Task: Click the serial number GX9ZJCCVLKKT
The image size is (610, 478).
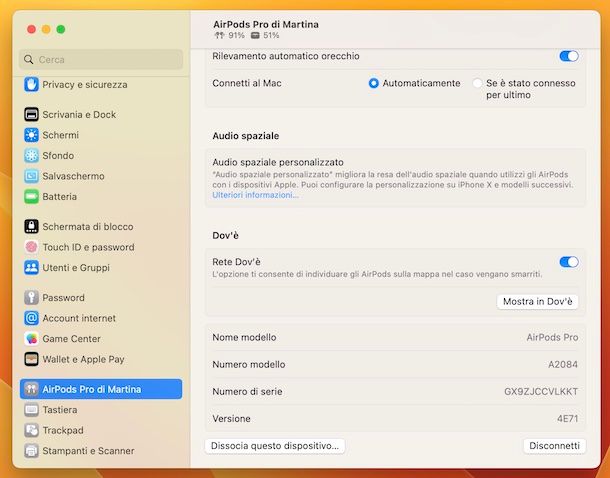Action: pyautogui.click(x=541, y=392)
